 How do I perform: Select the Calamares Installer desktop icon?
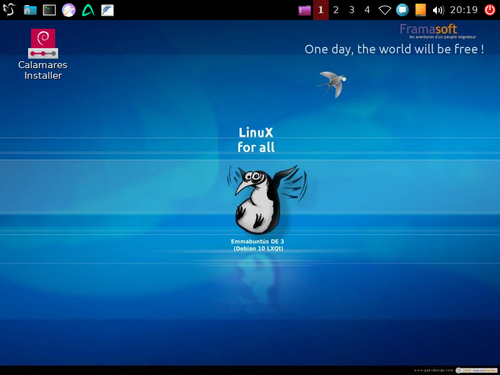tap(43, 44)
